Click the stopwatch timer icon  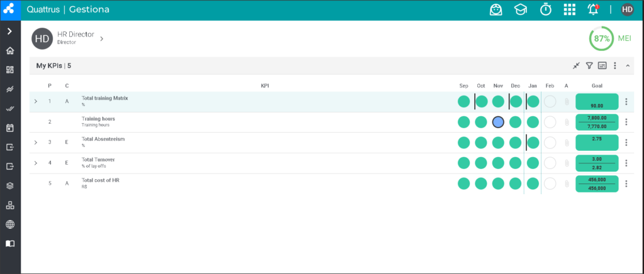(545, 9)
